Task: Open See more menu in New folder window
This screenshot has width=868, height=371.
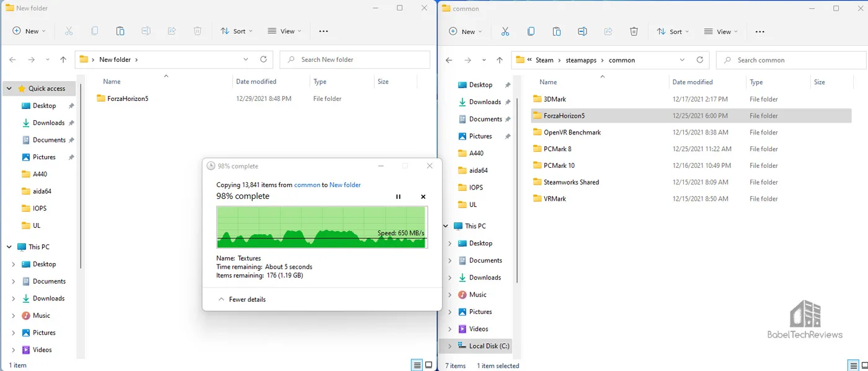Action: 323,31
